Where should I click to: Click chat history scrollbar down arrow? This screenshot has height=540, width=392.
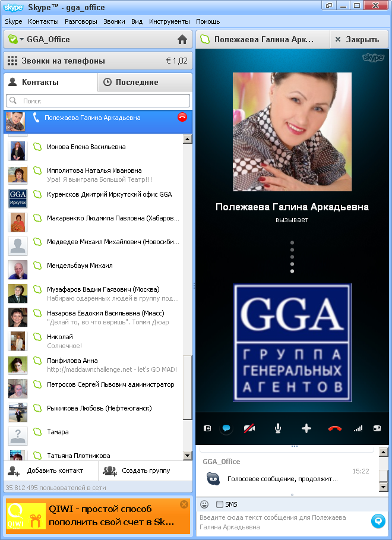click(x=384, y=487)
